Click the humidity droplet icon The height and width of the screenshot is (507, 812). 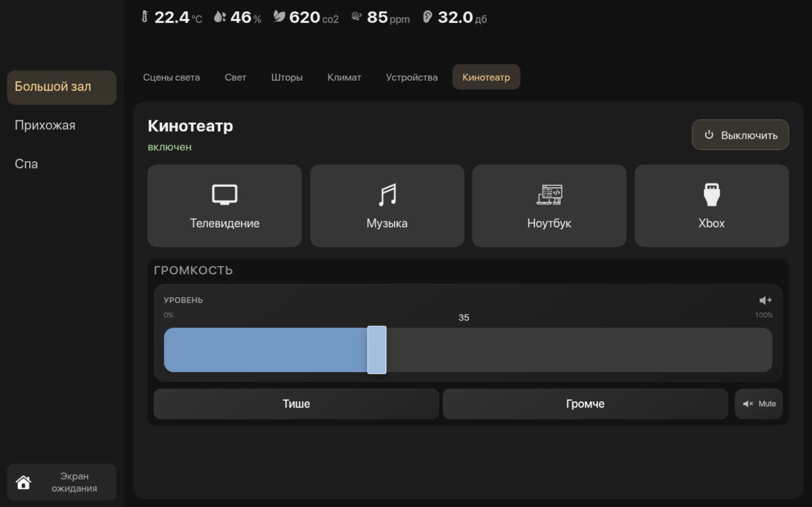click(x=219, y=17)
